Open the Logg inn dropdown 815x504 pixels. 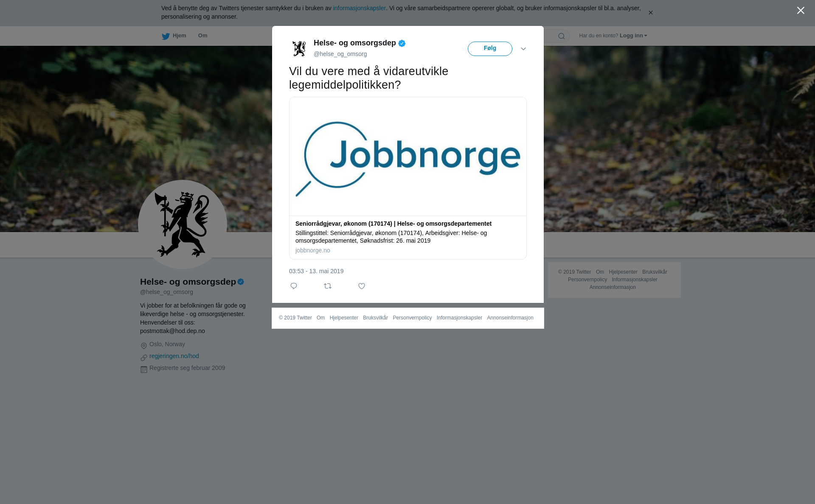pyautogui.click(x=633, y=36)
